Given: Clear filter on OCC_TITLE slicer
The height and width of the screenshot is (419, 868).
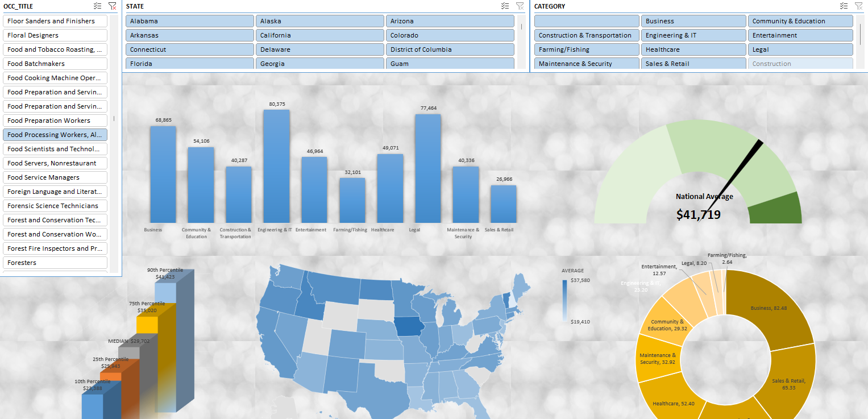Looking at the screenshot, I should [x=113, y=6].
